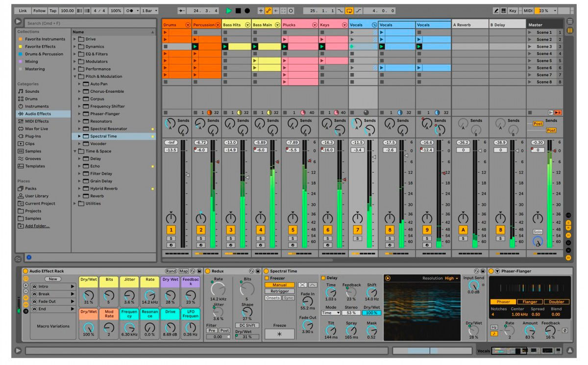Open the Sounds category in browser
Viewport: 588px width, 365px height.
pos(32,91)
